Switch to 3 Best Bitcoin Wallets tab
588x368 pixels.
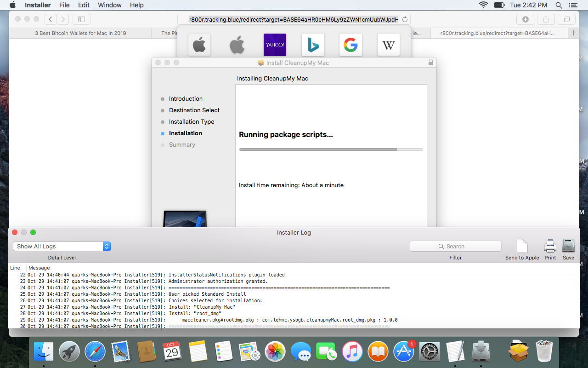tap(80, 33)
